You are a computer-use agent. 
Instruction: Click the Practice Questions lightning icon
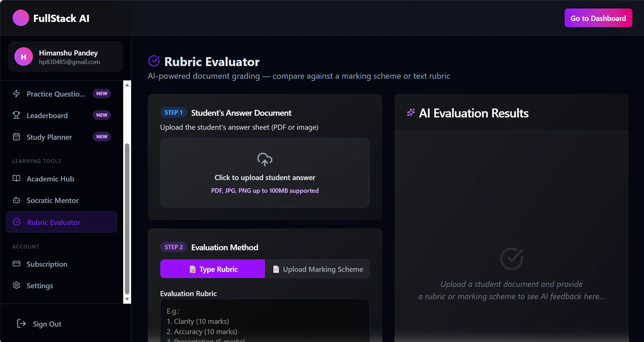[16, 93]
